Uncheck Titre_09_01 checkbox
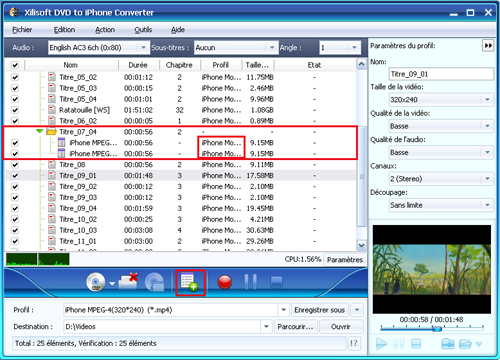The height and width of the screenshot is (360, 500). (15, 175)
